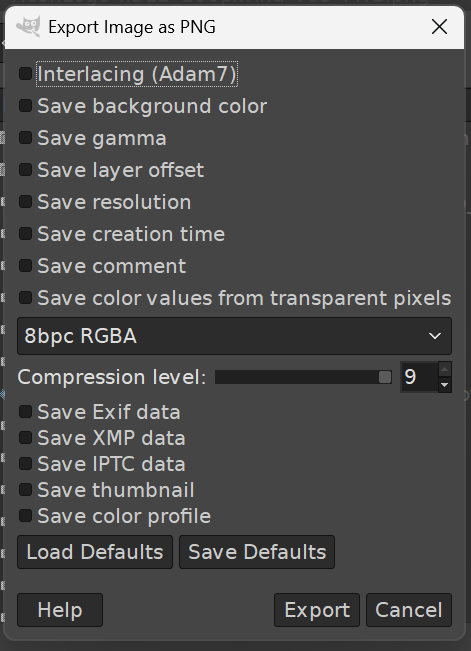Viewport: 471px width, 651px height.
Task: Toggle the Save thumbnail checkbox
Action: coord(25,490)
